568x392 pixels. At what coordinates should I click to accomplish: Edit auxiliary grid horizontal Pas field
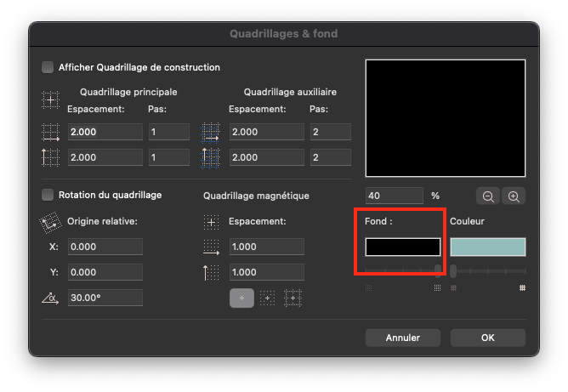pyautogui.click(x=331, y=132)
